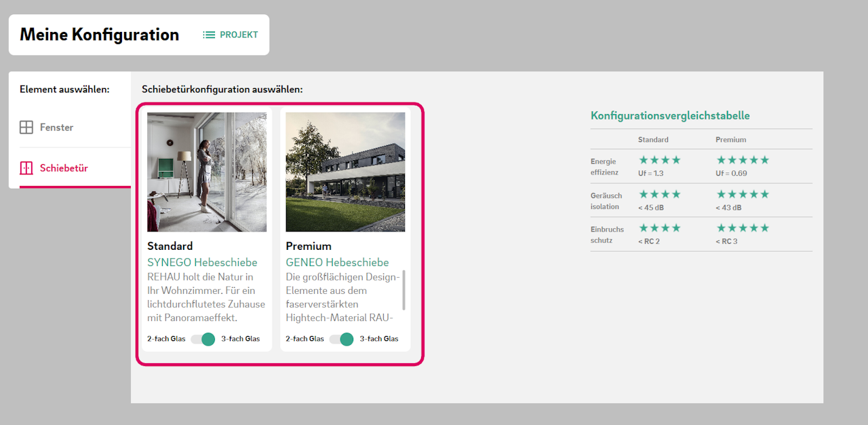Toggle glass switch on Premium card
The image size is (868, 425).
[341, 339]
